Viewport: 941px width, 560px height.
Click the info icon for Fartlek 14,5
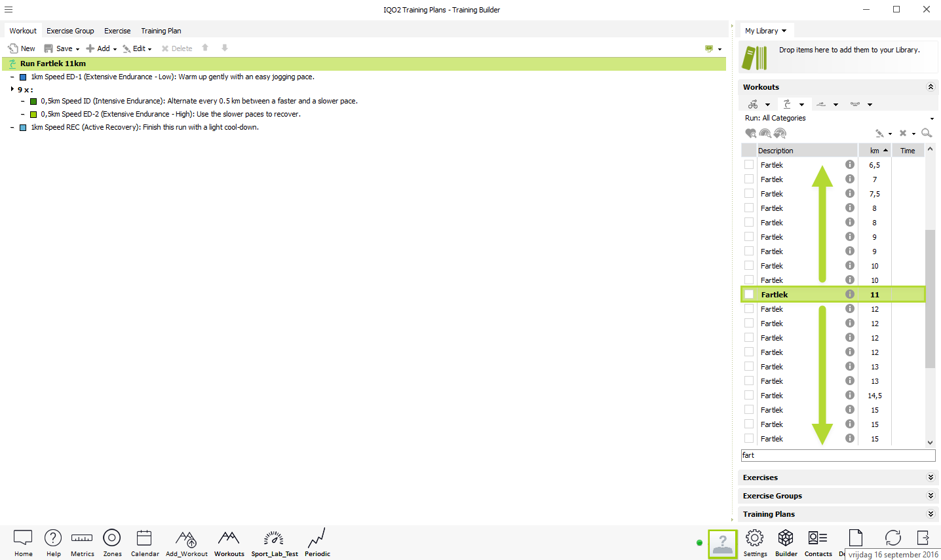click(x=850, y=395)
